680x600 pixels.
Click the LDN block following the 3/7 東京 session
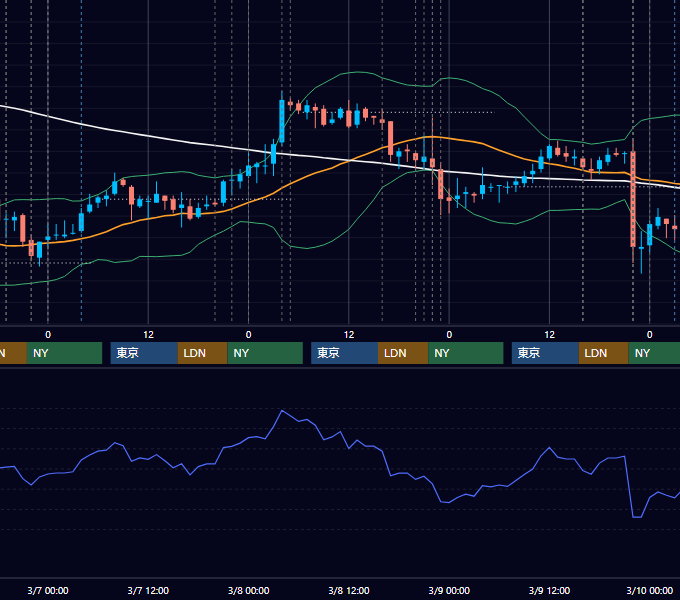click(x=203, y=353)
